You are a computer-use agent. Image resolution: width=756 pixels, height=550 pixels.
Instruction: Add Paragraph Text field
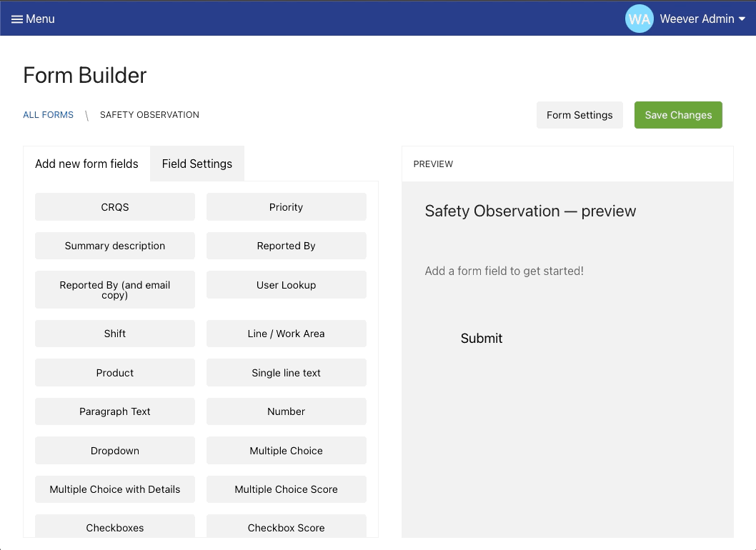click(115, 411)
